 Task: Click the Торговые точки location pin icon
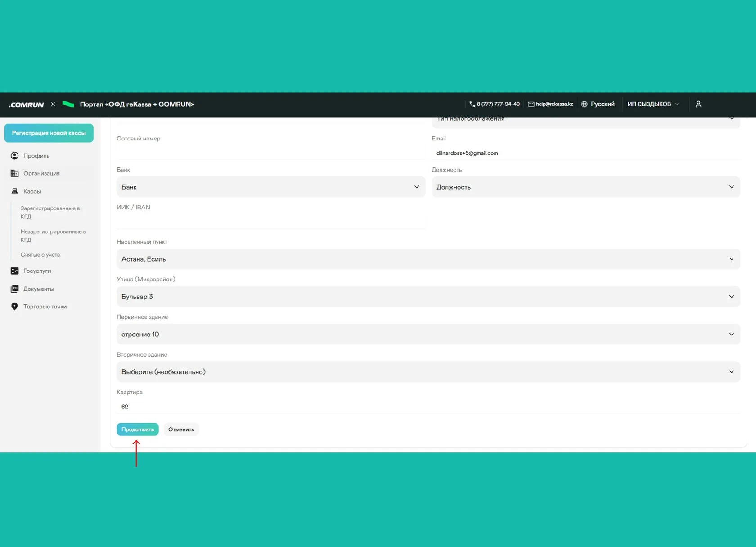[14, 307]
